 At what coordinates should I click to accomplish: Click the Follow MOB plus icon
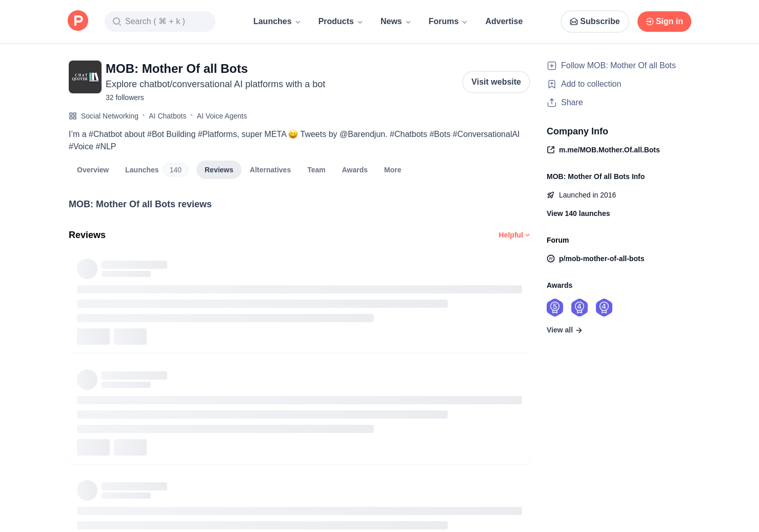(x=552, y=66)
